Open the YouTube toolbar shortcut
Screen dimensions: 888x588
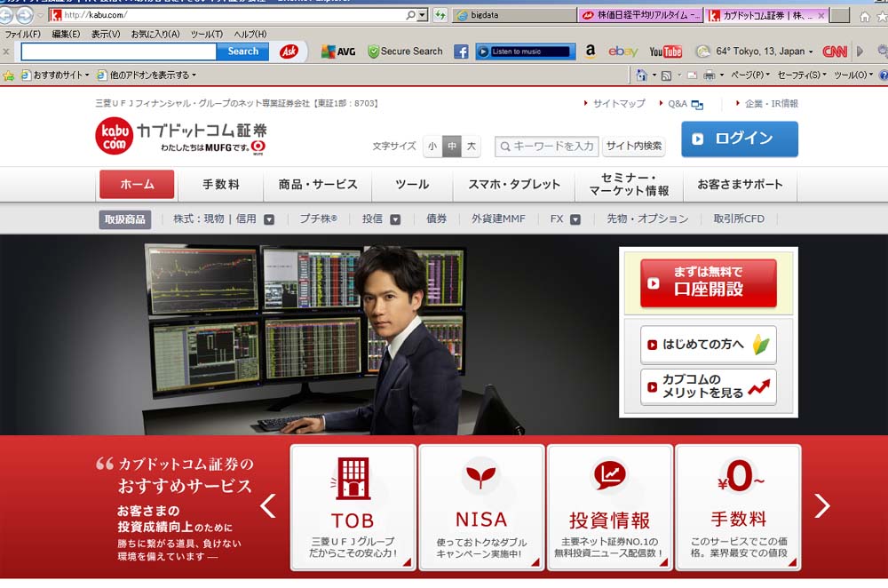pos(665,52)
